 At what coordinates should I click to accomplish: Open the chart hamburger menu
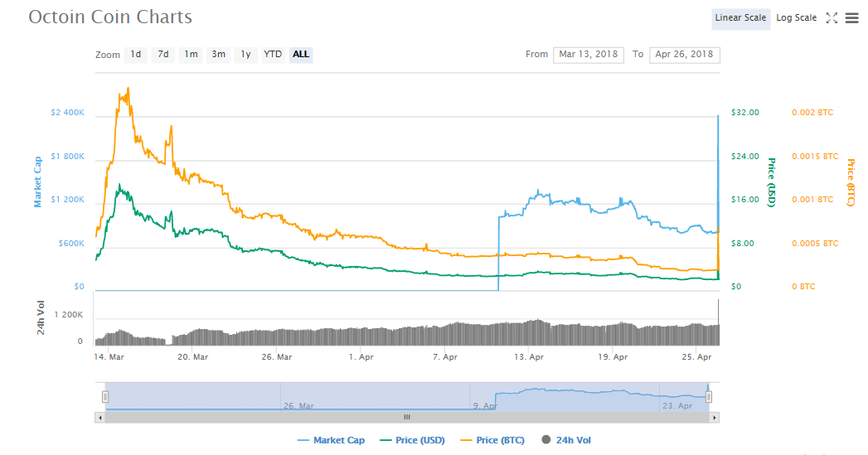pyautogui.click(x=852, y=17)
